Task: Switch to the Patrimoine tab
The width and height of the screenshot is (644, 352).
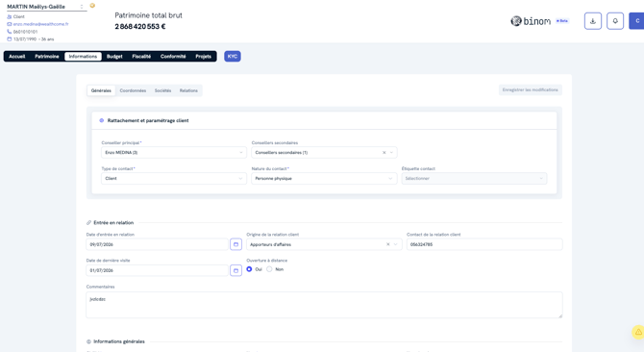Action: [x=47, y=57]
